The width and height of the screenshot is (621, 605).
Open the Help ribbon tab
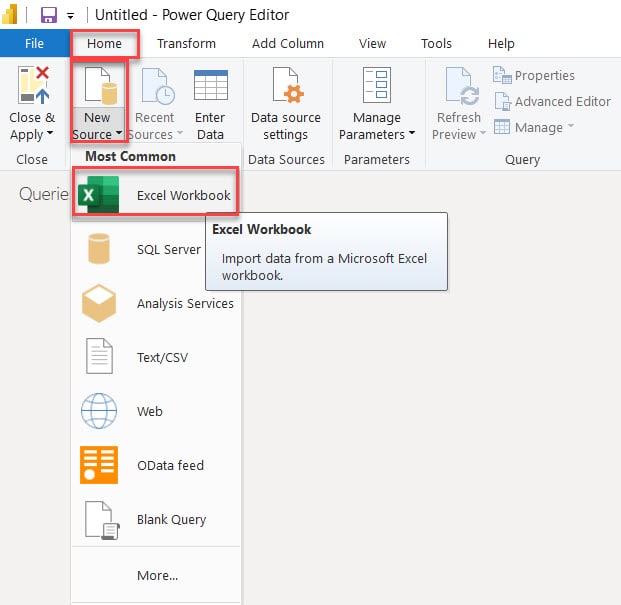coord(501,43)
